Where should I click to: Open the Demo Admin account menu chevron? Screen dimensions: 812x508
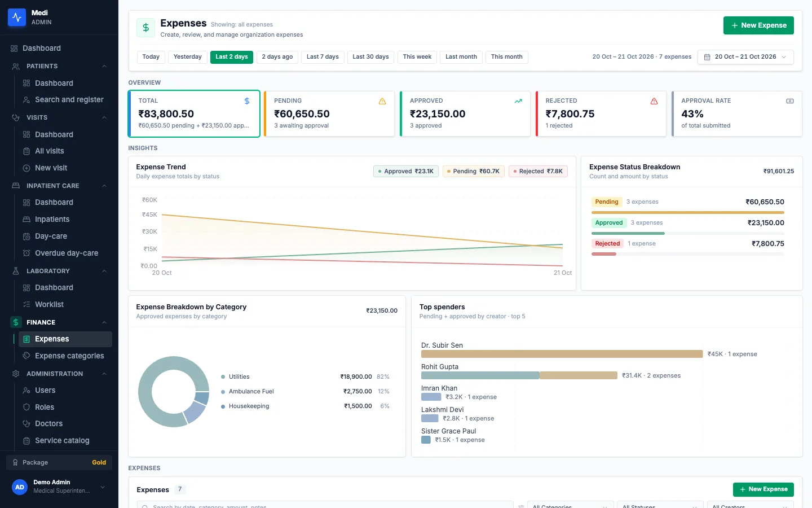tap(103, 487)
